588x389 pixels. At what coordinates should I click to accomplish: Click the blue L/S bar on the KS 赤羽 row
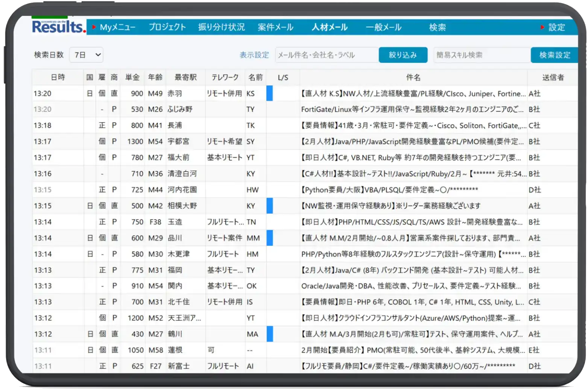click(x=269, y=94)
